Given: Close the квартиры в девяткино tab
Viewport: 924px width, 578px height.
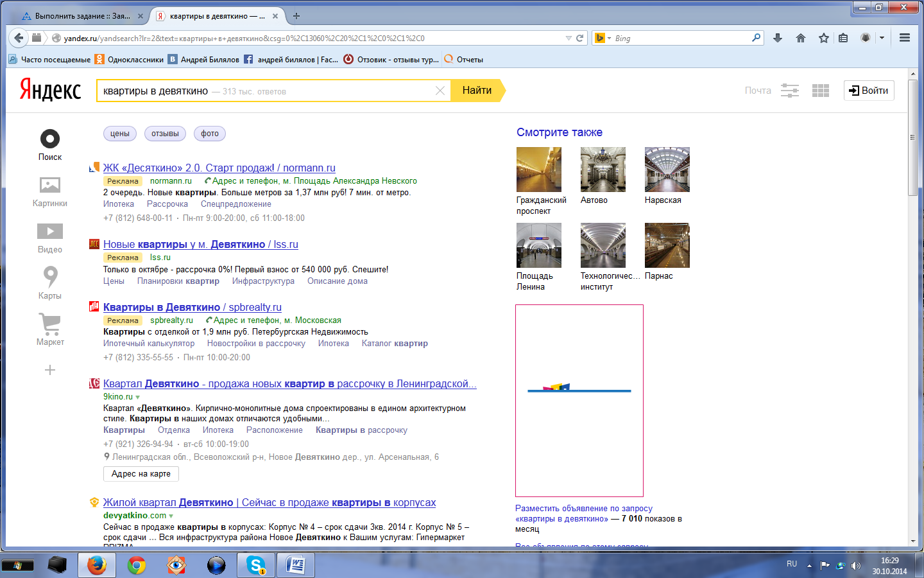Looking at the screenshot, I should pyautogui.click(x=275, y=16).
